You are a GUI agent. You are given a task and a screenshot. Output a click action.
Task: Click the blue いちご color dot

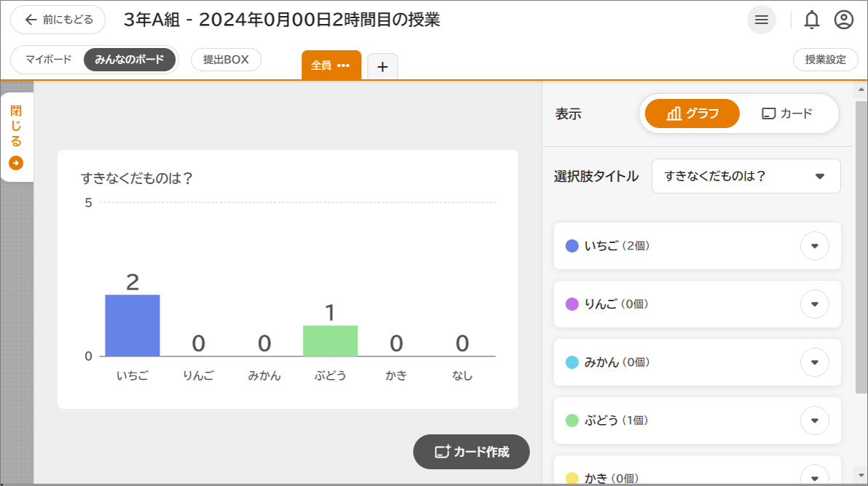[572, 246]
